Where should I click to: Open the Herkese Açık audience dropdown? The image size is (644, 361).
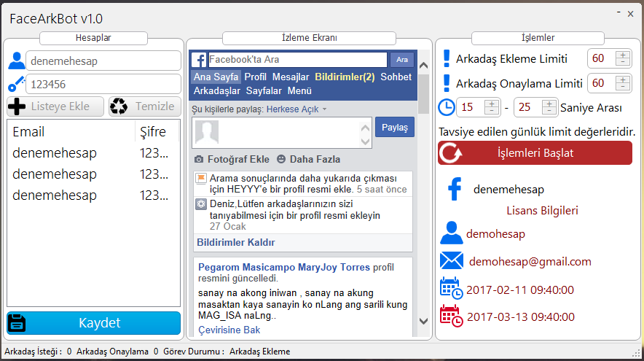pyautogui.click(x=297, y=109)
